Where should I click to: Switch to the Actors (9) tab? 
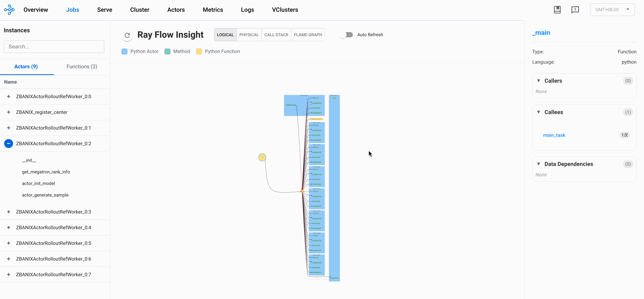[26, 66]
